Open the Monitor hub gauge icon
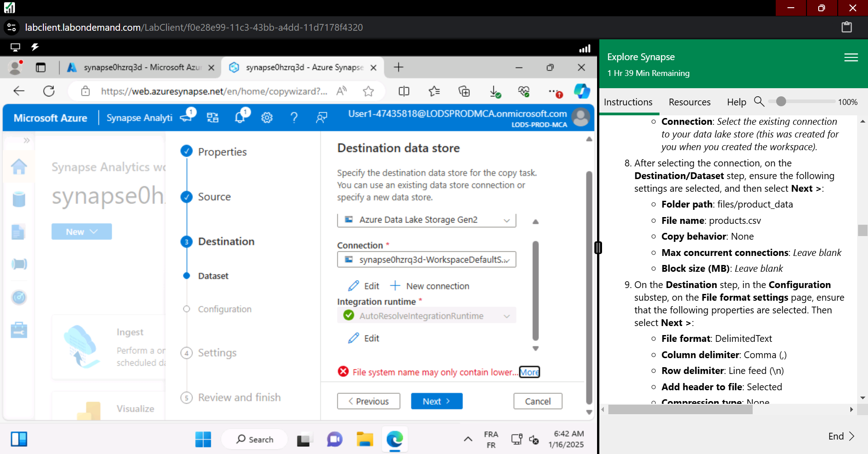868x454 pixels. point(19,297)
